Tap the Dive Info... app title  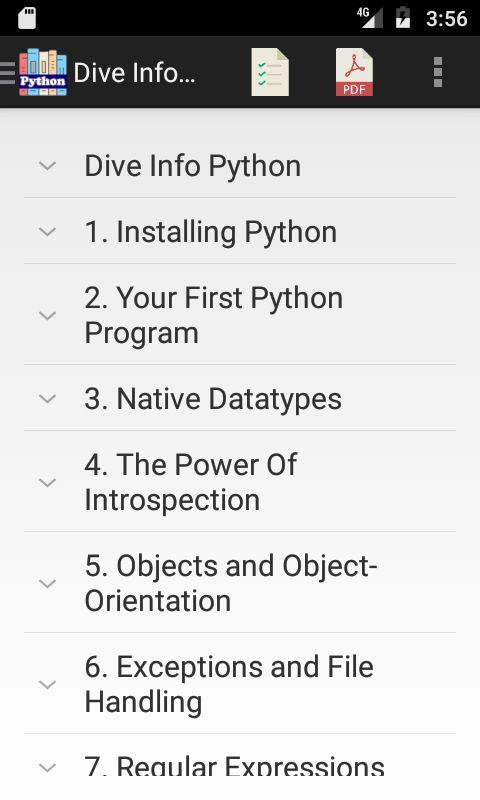coord(135,72)
